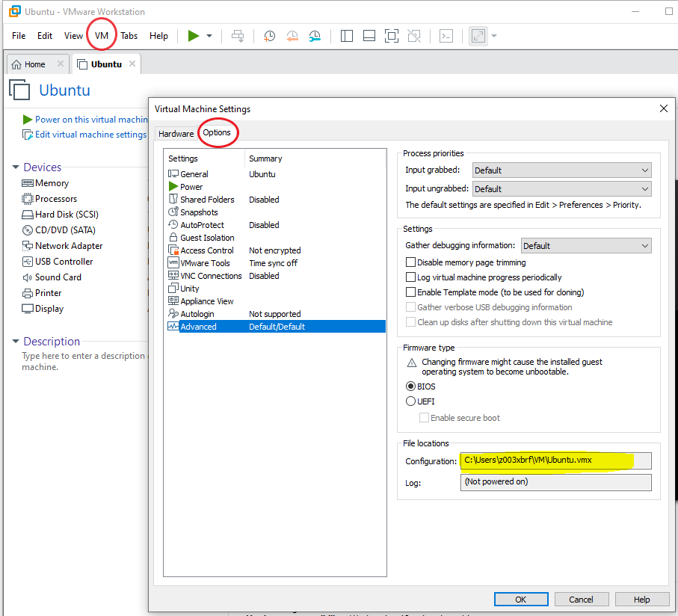Switch to the Hardware tab
Image resolution: width=678 pixels, height=616 pixels.
coord(176,133)
